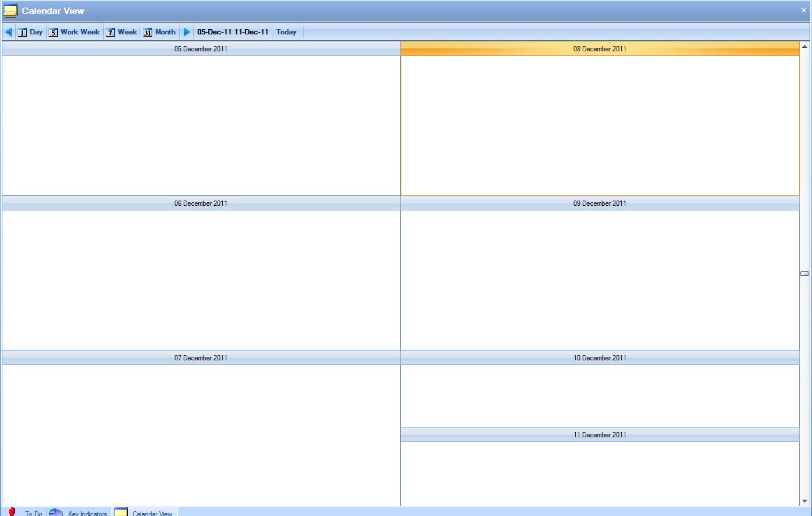Image resolution: width=812 pixels, height=516 pixels.
Task: Click the Work Week calendar icon
Action: (53, 33)
